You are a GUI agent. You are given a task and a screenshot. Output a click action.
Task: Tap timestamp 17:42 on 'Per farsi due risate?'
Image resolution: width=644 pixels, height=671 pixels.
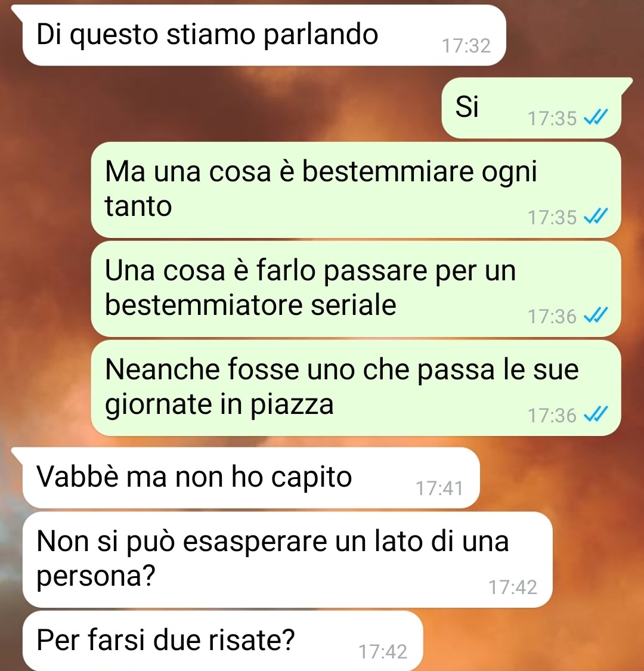383,652
